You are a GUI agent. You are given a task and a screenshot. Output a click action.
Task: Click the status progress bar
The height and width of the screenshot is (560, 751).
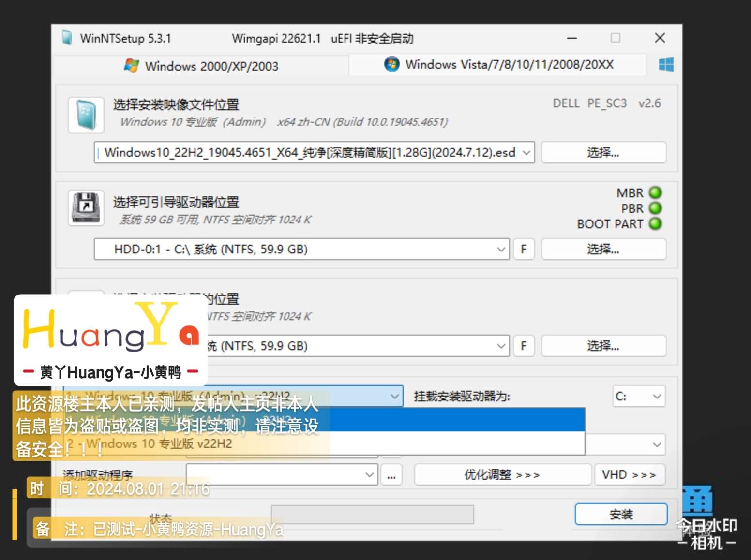click(x=372, y=515)
